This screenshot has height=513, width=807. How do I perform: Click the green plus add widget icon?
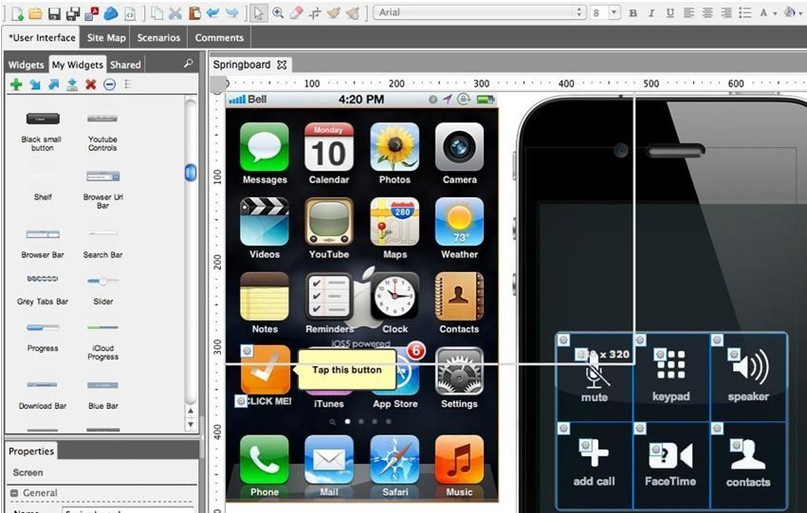tap(16, 85)
